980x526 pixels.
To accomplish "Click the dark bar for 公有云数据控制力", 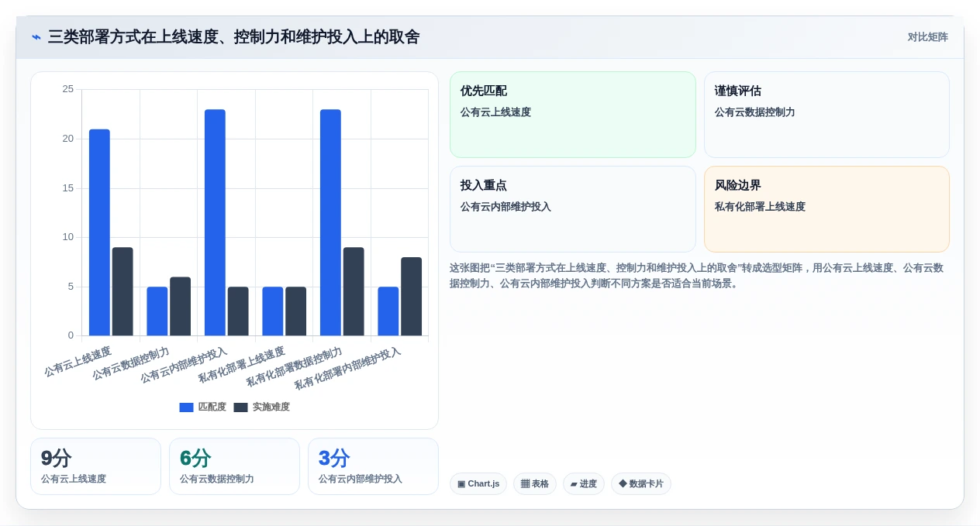I will coord(181,306).
